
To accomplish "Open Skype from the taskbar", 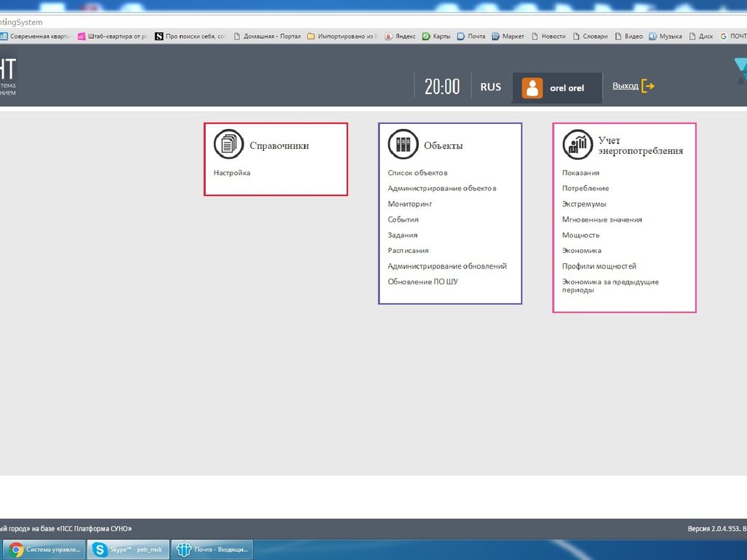I will tap(128, 549).
